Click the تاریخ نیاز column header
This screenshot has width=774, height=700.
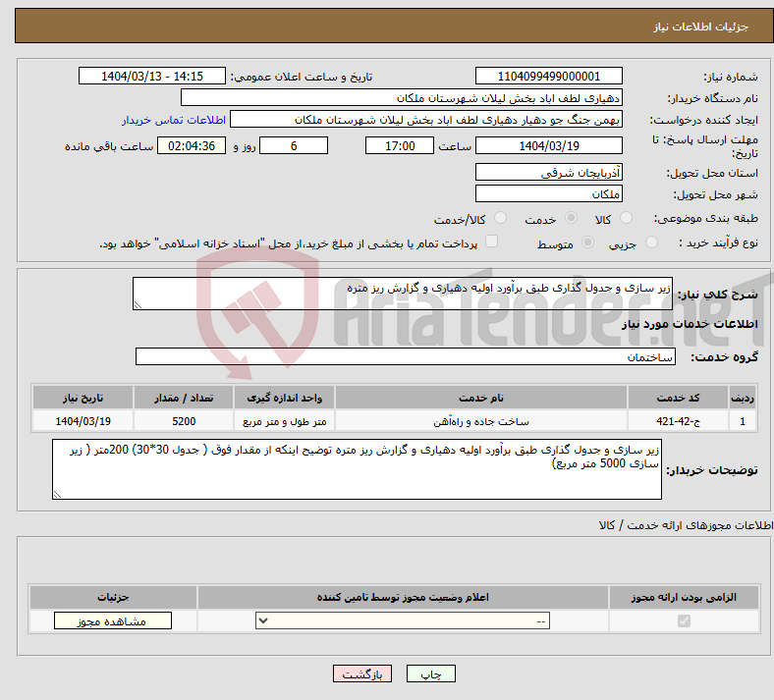coord(83,398)
